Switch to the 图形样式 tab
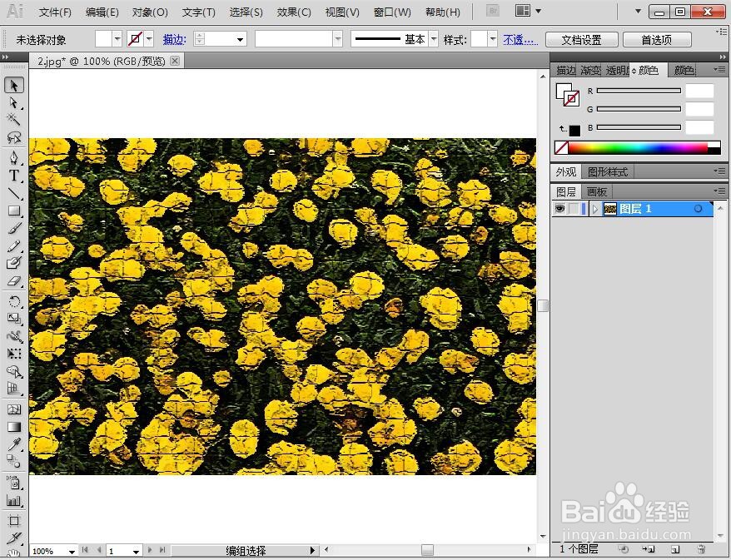731x560 pixels. [x=608, y=172]
